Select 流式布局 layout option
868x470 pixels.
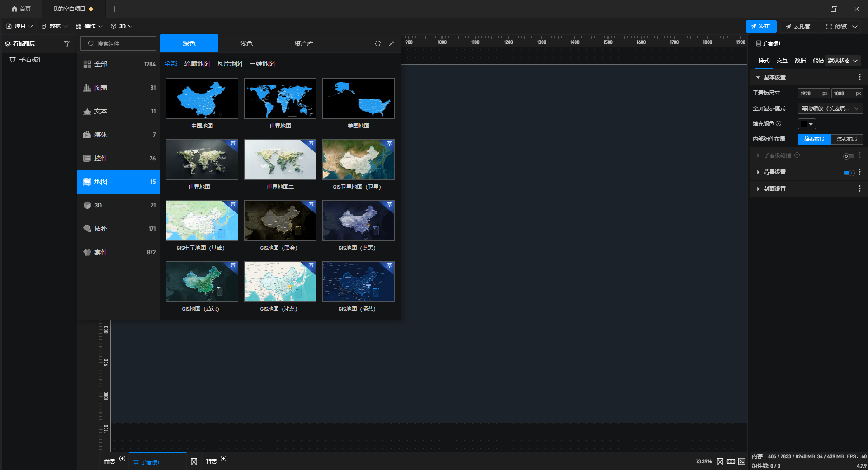[x=847, y=139]
